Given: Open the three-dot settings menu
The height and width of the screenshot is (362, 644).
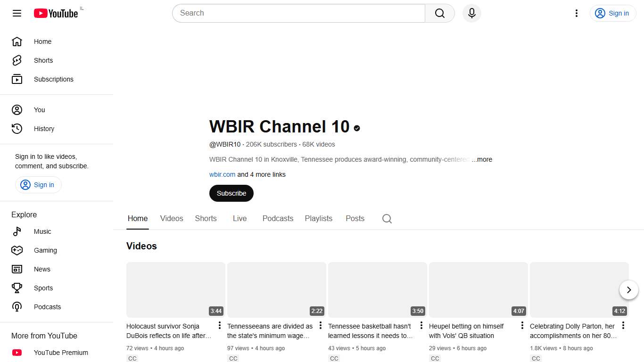Looking at the screenshot, I should (x=576, y=13).
